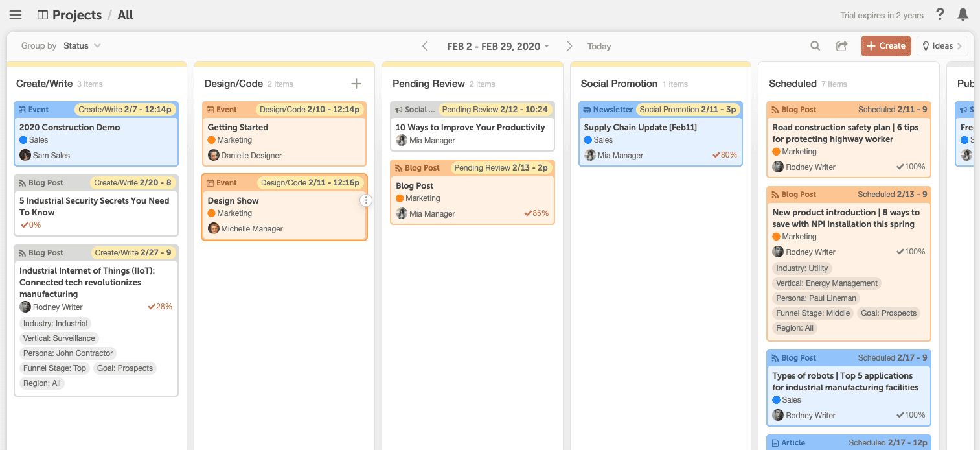Open the Supply Chain Update [Feb11] card title

641,128
